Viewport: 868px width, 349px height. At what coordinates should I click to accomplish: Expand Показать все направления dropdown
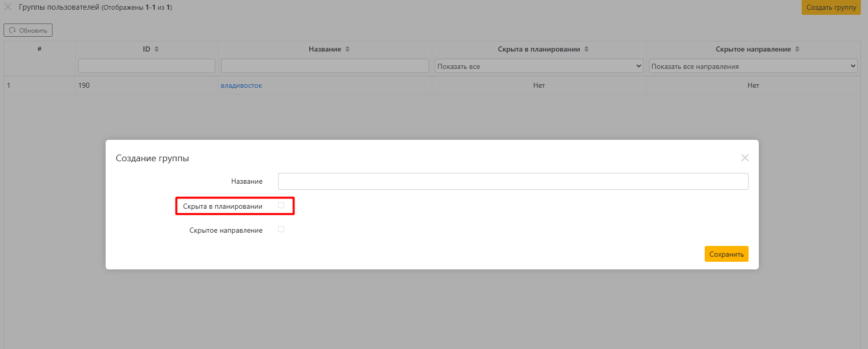click(753, 66)
